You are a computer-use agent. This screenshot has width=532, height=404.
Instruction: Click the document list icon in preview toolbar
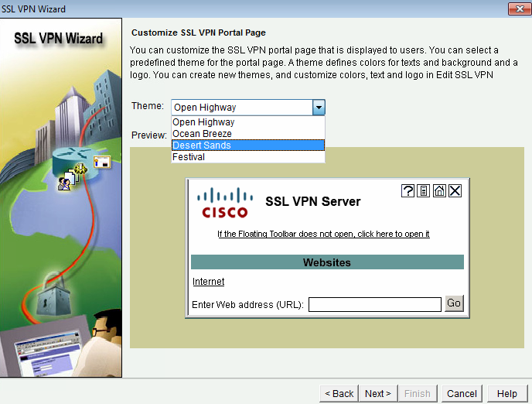(x=423, y=191)
